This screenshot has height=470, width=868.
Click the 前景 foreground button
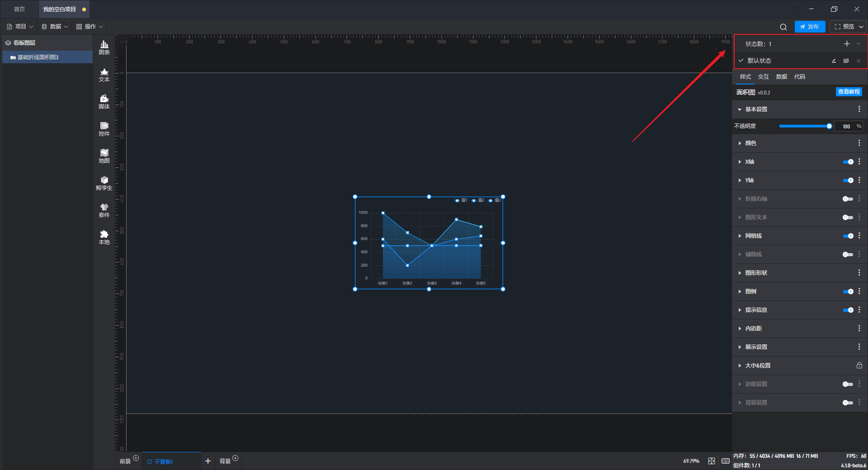click(125, 461)
